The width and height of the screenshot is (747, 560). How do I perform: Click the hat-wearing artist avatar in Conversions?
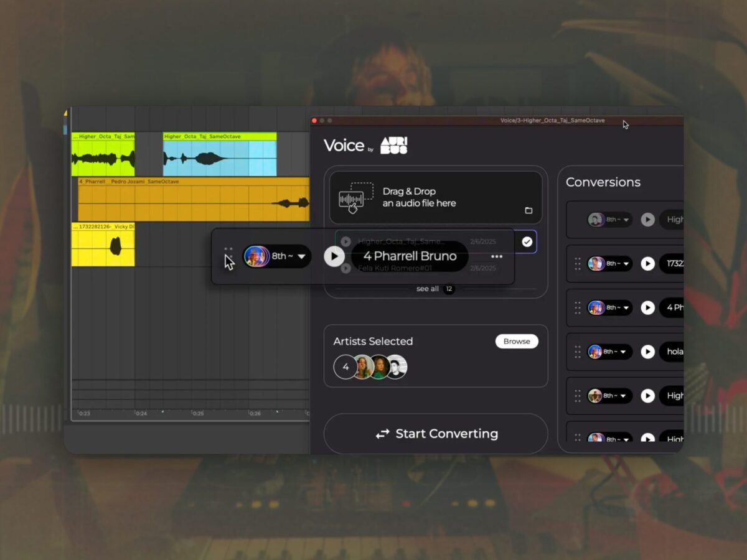pos(596,396)
